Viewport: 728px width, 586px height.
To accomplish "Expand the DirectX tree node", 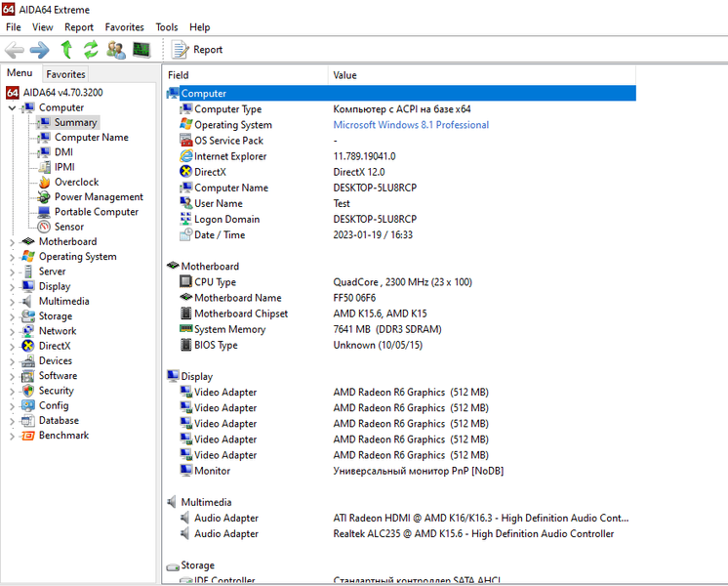I will (x=12, y=346).
